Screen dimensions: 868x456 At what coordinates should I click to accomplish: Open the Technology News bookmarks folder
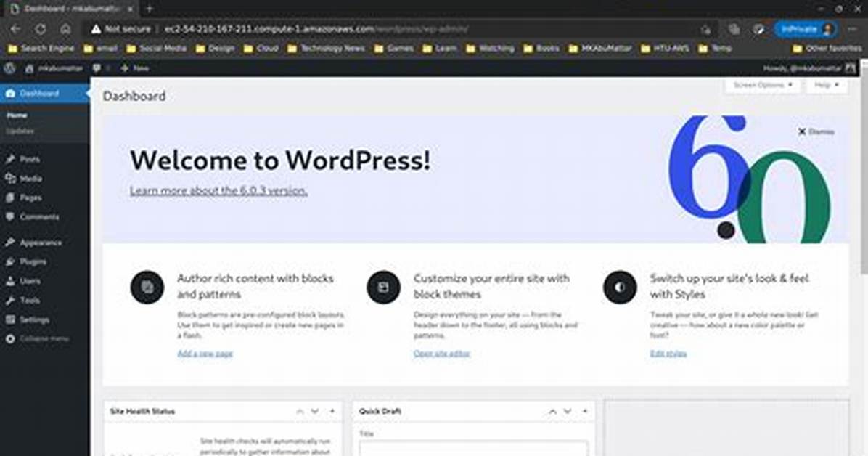(326, 49)
